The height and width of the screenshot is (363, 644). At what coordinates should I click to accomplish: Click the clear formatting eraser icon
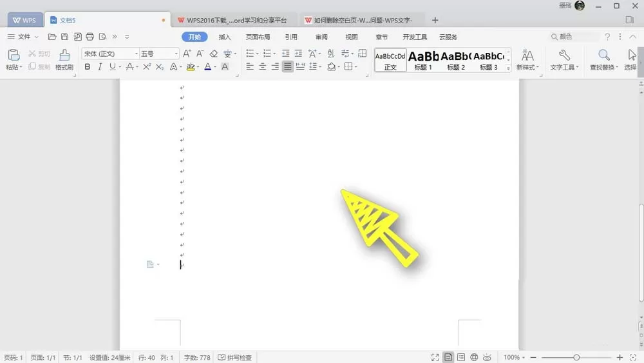pyautogui.click(x=214, y=54)
